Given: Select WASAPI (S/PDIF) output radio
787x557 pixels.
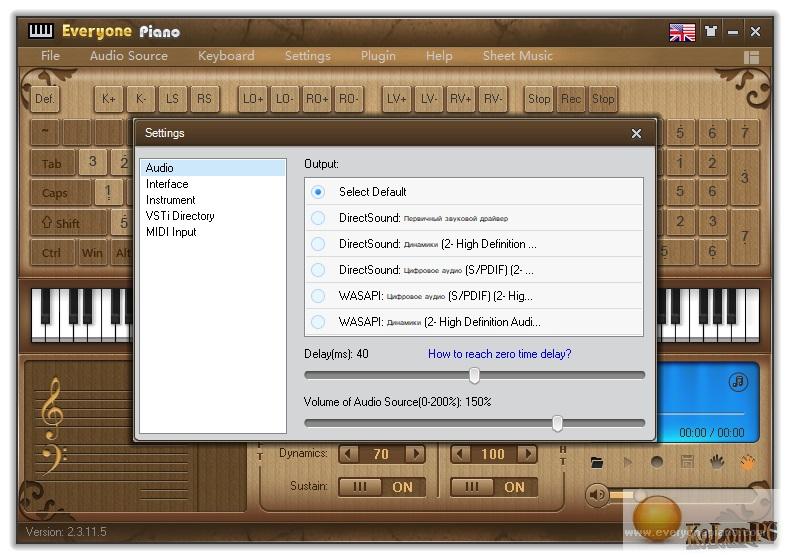Looking at the screenshot, I should click(x=318, y=296).
